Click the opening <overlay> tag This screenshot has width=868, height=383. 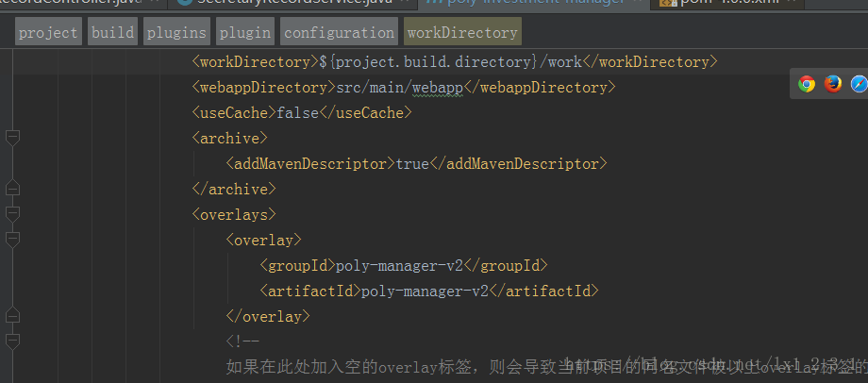(x=263, y=241)
